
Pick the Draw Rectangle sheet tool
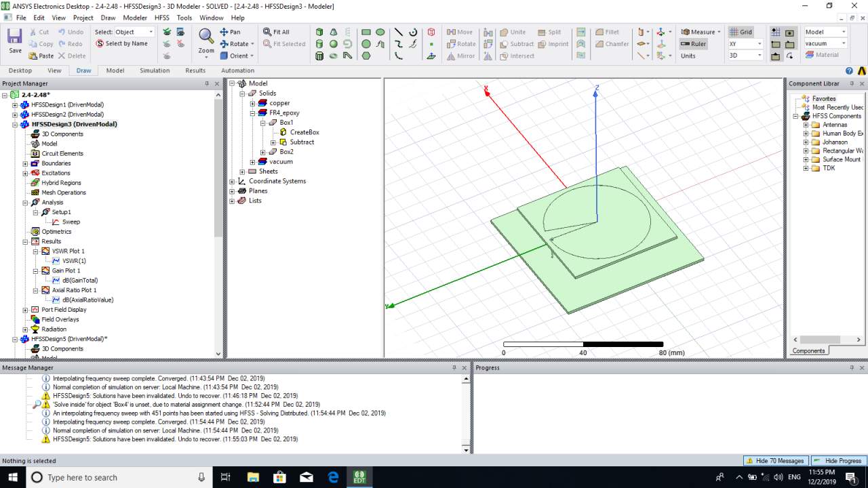pos(366,32)
